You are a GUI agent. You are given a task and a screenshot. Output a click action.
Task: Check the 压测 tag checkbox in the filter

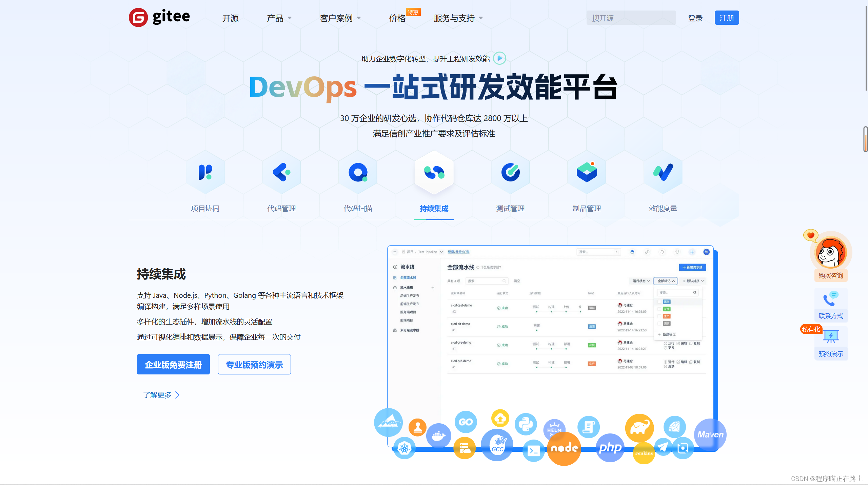point(659,302)
